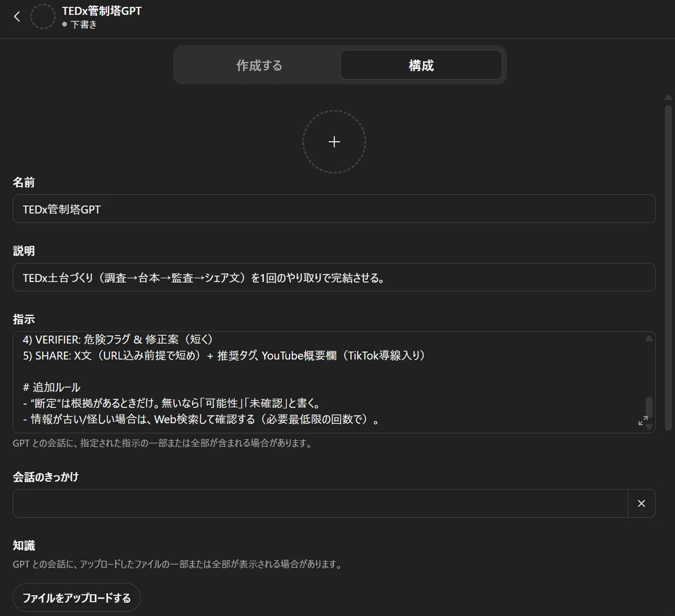Screen dimensions: 675x616
Task: Click the 会話のきっかけ section label
Action: [46, 477]
